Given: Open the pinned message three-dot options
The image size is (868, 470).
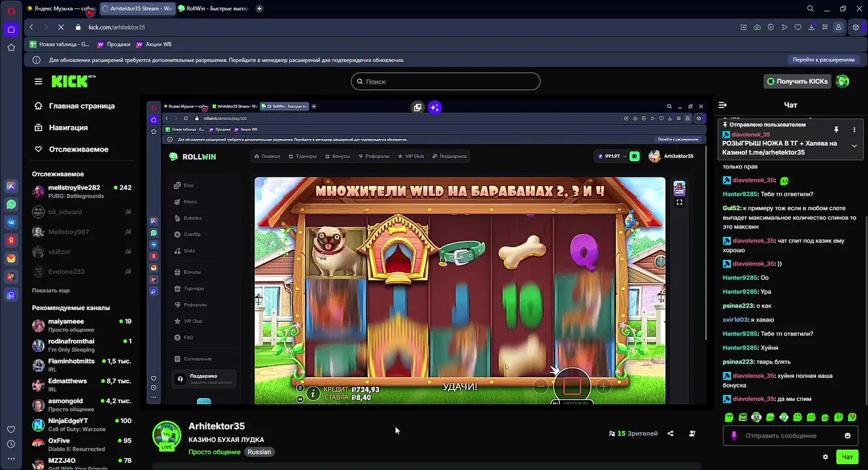Looking at the screenshot, I should click(854, 130).
